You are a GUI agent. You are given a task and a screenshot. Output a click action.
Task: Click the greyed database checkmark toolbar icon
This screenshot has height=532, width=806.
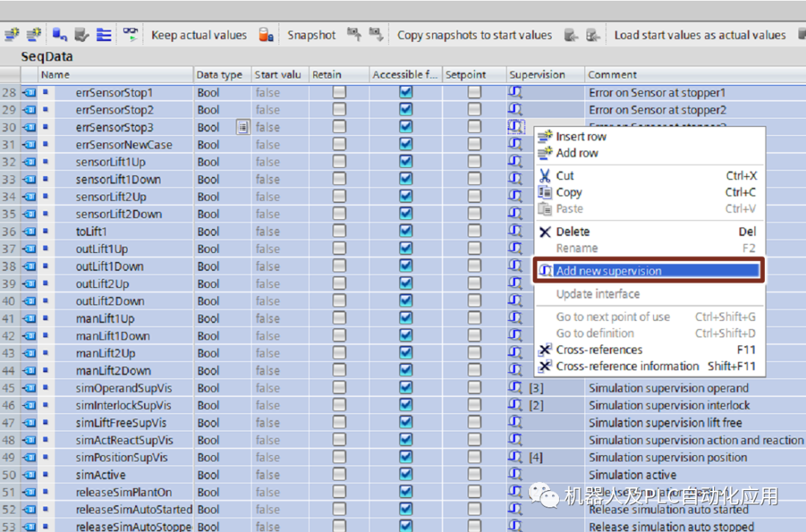tap(81, 34)
